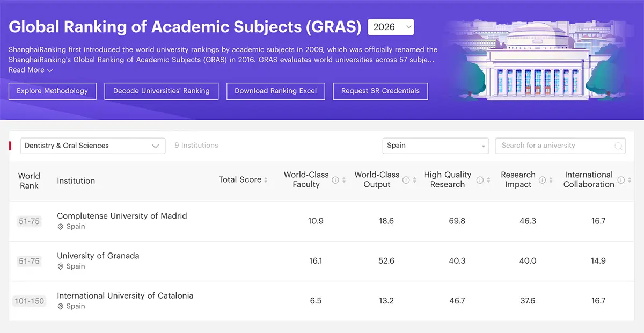The width and height of the screenshot is (644, 333).
Task: Click Request SR Credentials button
Action: coord(380,91)
